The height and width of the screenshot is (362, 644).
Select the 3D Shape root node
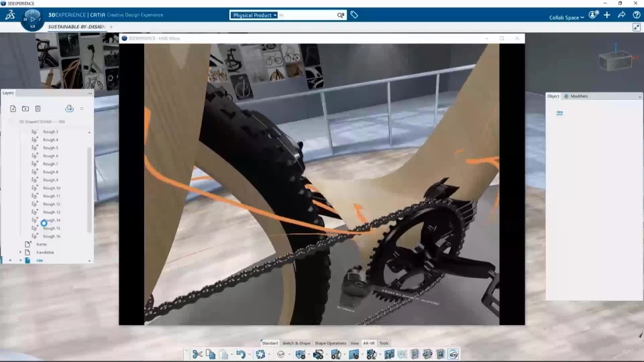(42, 122)
